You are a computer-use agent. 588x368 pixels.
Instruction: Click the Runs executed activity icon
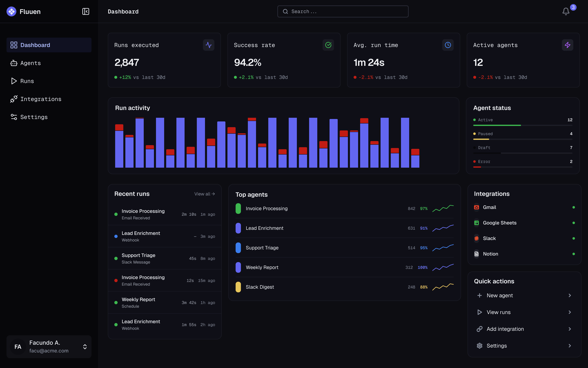pyautogui.click(x=208, y=45)
